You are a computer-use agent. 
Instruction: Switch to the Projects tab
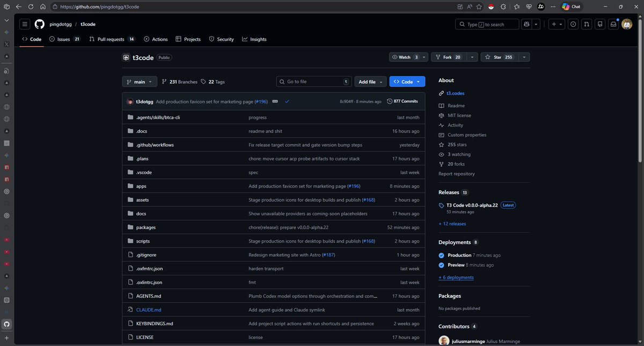click(x=188, y=39)
